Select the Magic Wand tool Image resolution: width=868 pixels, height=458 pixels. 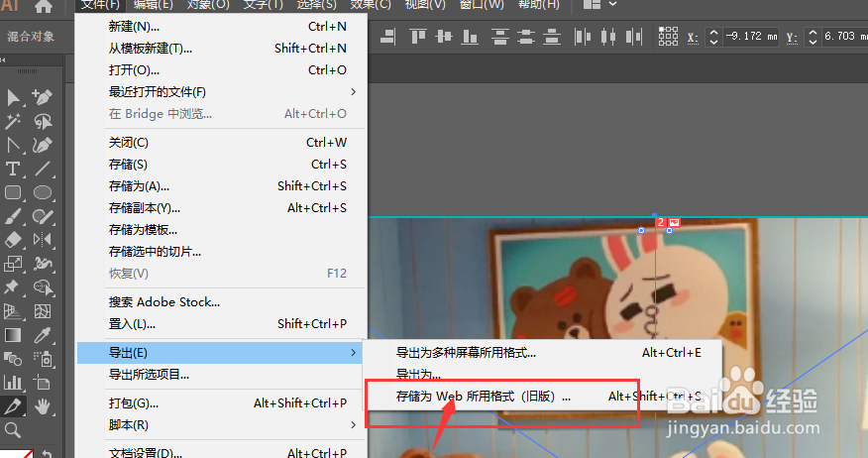13,121
